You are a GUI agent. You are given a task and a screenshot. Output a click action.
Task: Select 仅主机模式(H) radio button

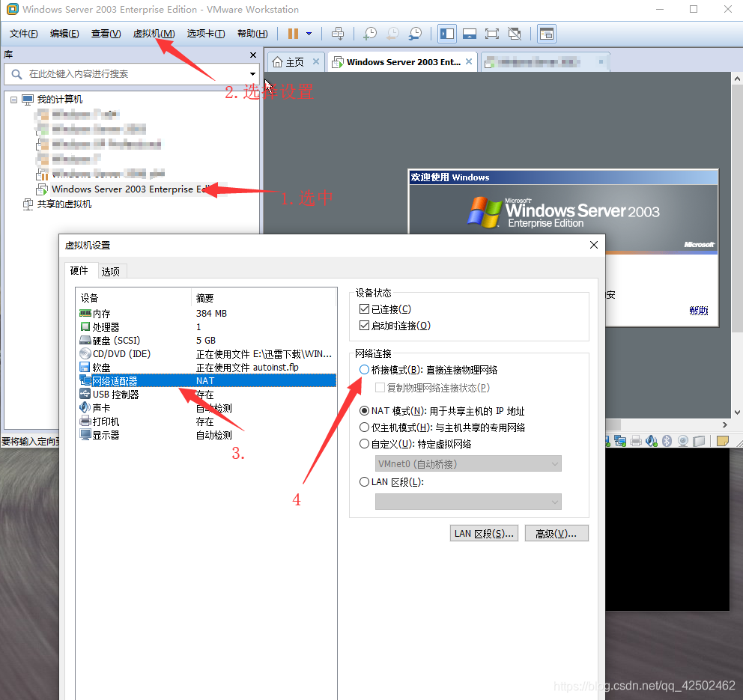364,427
